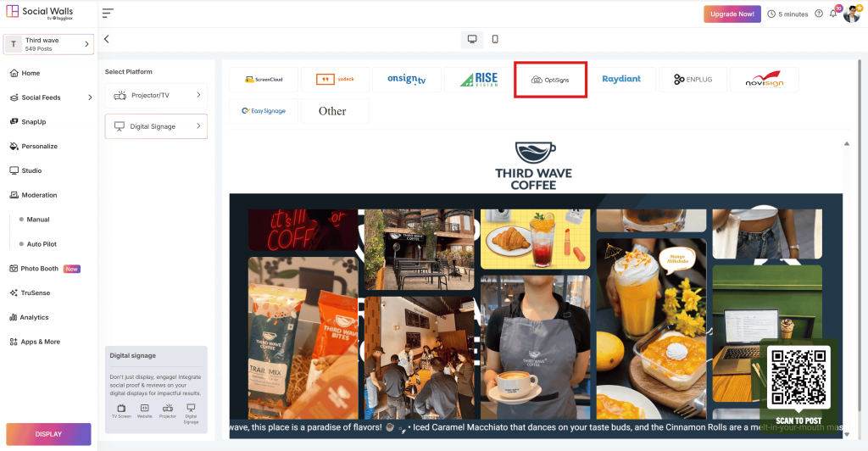Choose Raydiant provider

pyautogui.click(x=621, y=80)
